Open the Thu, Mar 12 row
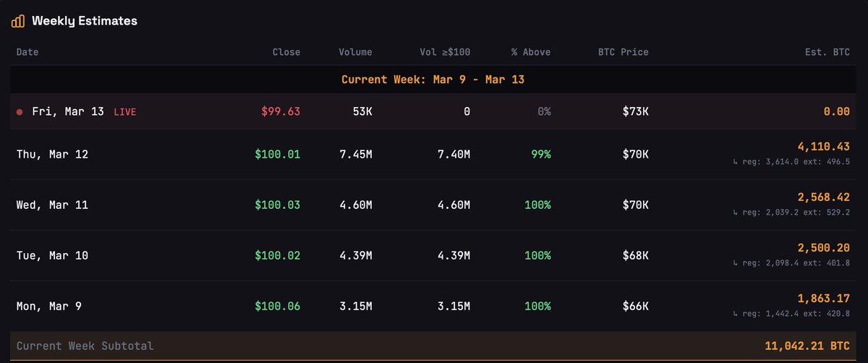868x363 pixels. [x=52, y=154]
